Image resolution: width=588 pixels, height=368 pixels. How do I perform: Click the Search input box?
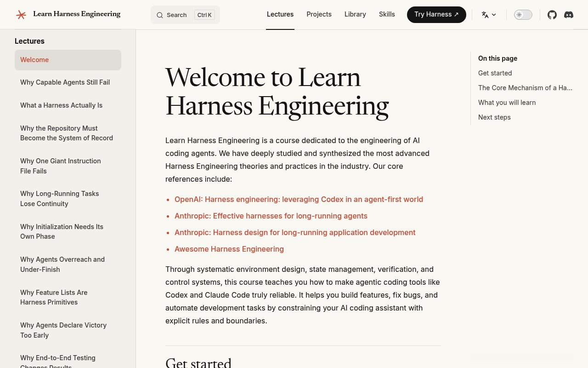pyautogui.click(x=185, y=15)
